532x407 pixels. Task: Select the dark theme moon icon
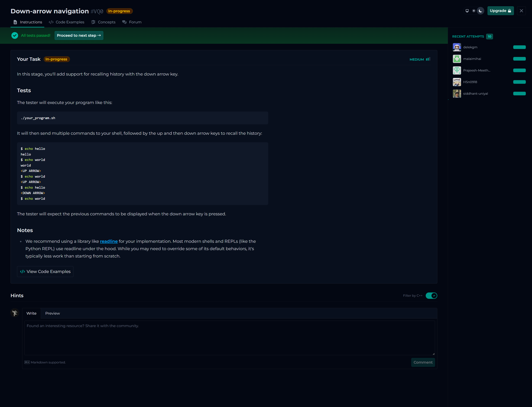480,11
